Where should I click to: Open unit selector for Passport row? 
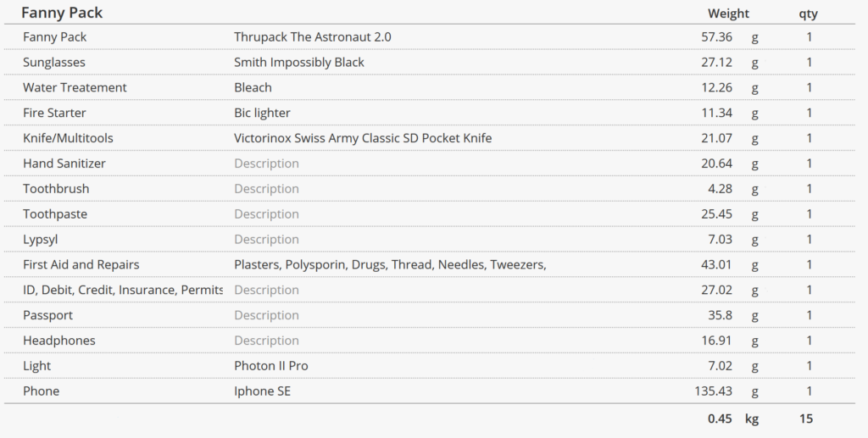754,316
